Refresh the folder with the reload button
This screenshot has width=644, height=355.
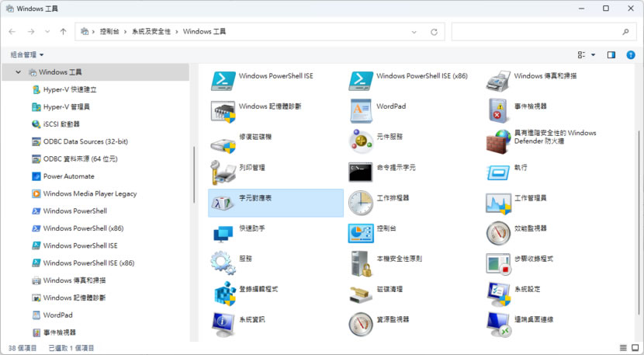point(435,32)
